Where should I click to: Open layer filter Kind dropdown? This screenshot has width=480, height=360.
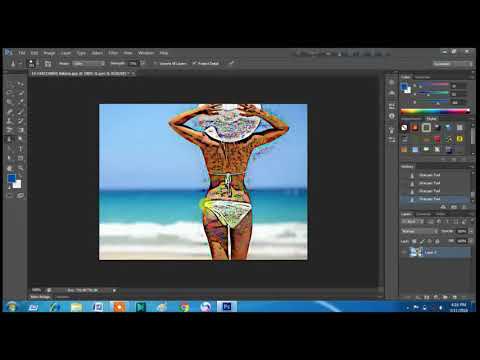412,221
